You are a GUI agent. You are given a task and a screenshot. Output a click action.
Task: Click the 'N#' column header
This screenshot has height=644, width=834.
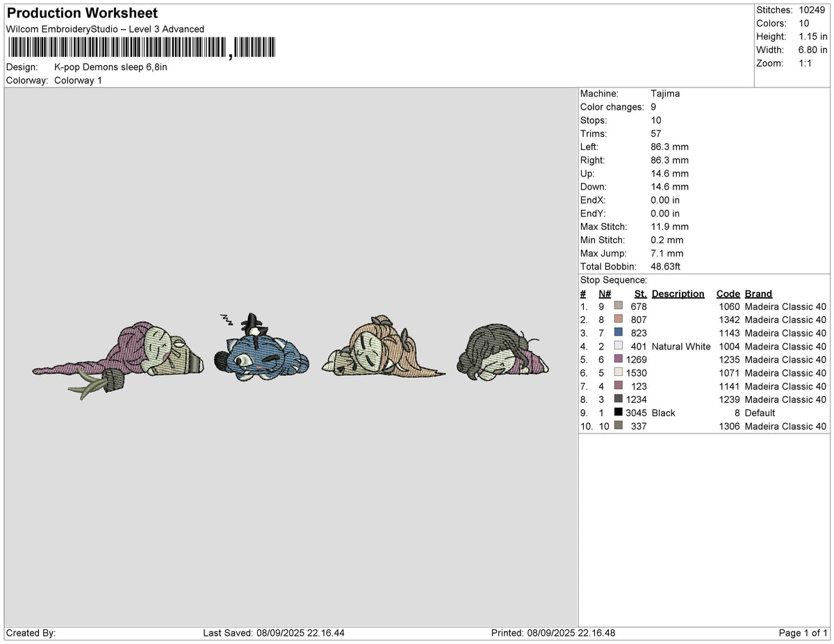pos(605,294)
